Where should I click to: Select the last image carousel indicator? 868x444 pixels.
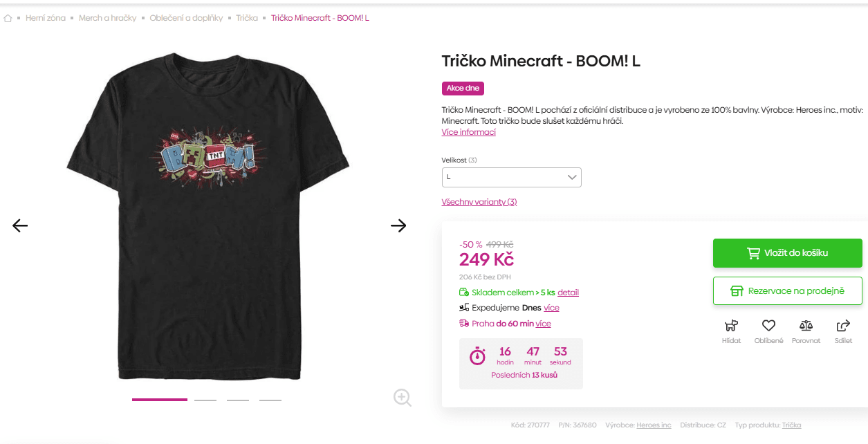270,400
